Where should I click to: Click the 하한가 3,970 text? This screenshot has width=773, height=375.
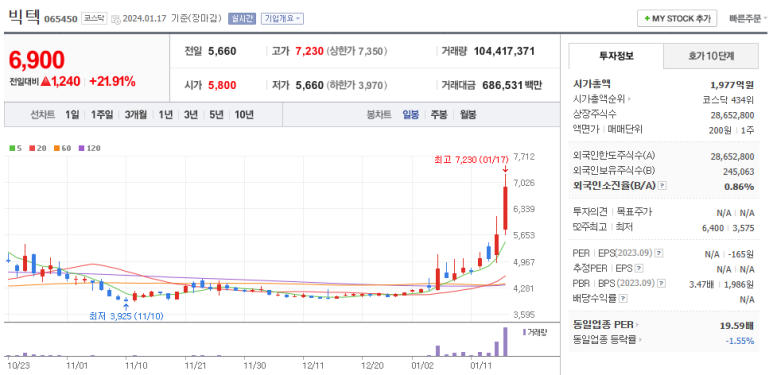click(356, 85)
